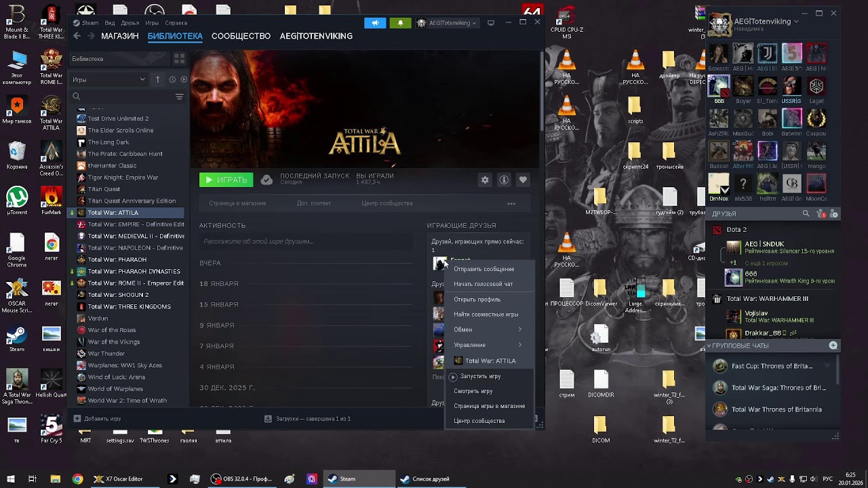Go forward with the Steam forward arrow
This screenshot has width=868, height=488.
coord(90,36)
